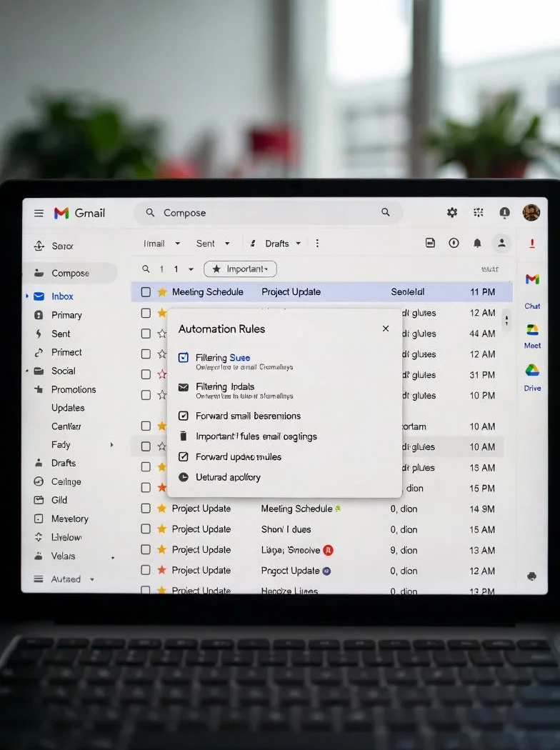Open the Important filter dropdown
The image size is (560, 750).
(x=240, y=269)
